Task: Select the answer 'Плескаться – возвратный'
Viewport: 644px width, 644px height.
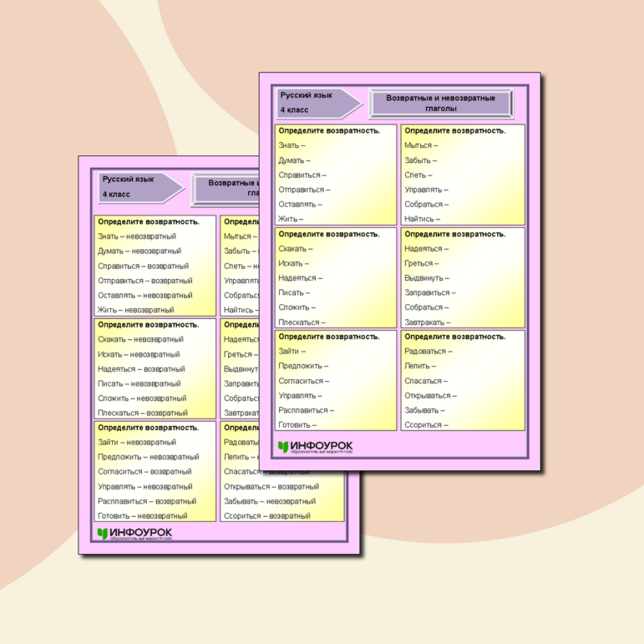Action: pos(143,413)
